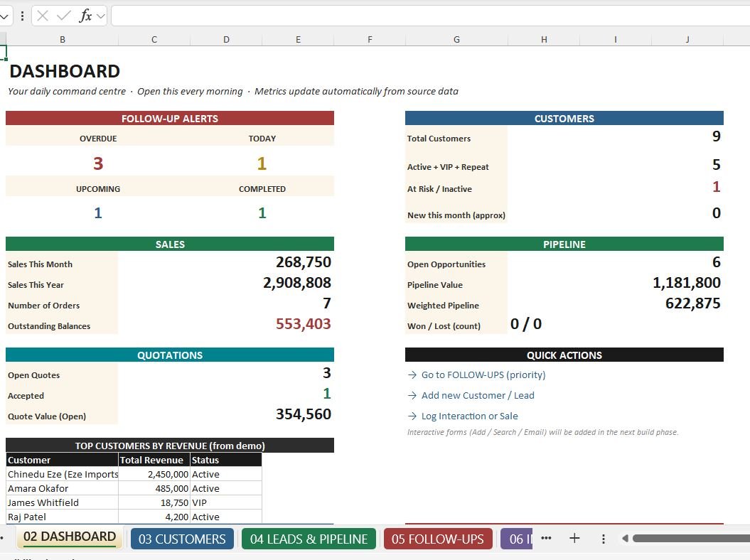Select column J header
The width and height of the screenshot is (750, 560).
point(687,39)
